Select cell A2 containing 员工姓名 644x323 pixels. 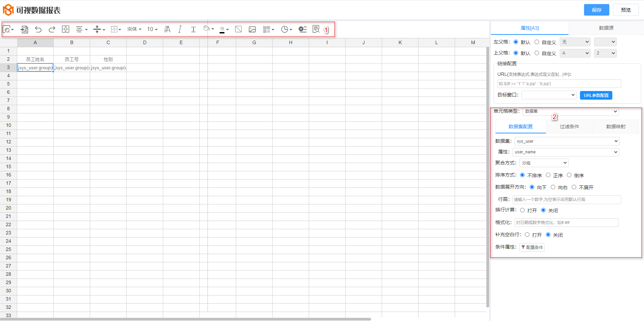[x=35, y=59]
